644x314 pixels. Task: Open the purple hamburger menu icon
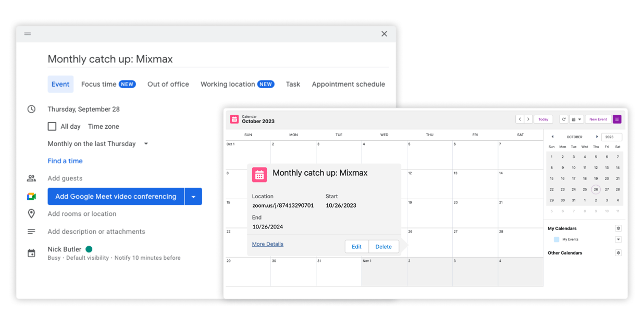pos(617,119)
